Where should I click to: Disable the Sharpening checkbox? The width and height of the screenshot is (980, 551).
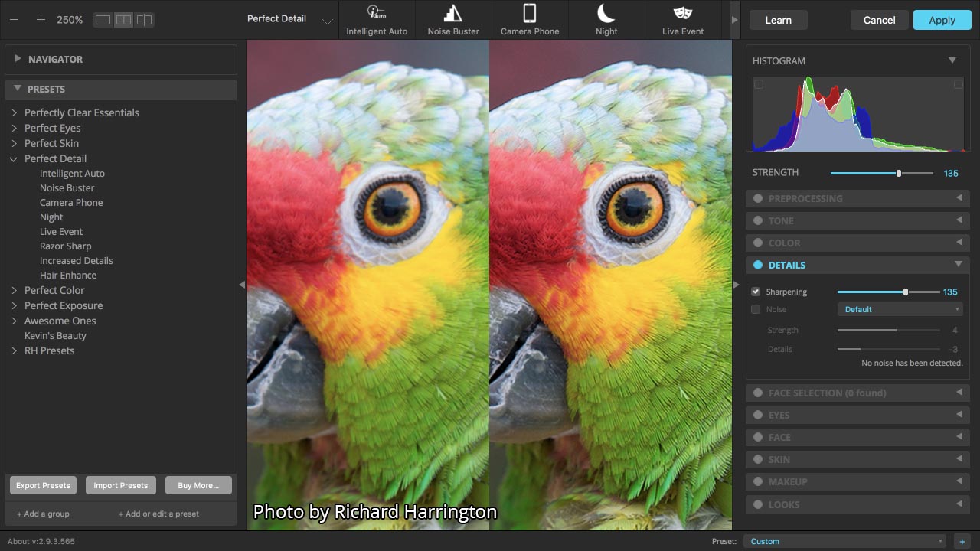coord(756,292)
